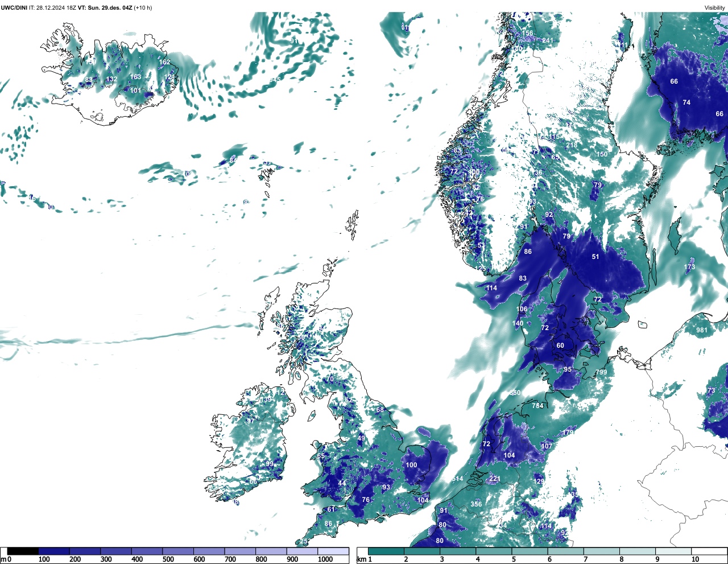728x564 pixels.
Task: Select the 7–8 km legend swatch
Action: coord(602,551)
